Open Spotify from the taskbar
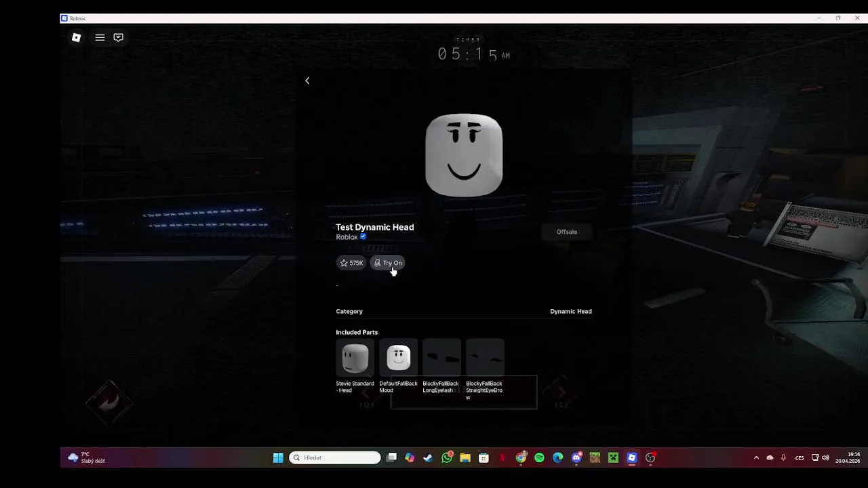This screenshot has width=868, height=488. coord(539,457)
